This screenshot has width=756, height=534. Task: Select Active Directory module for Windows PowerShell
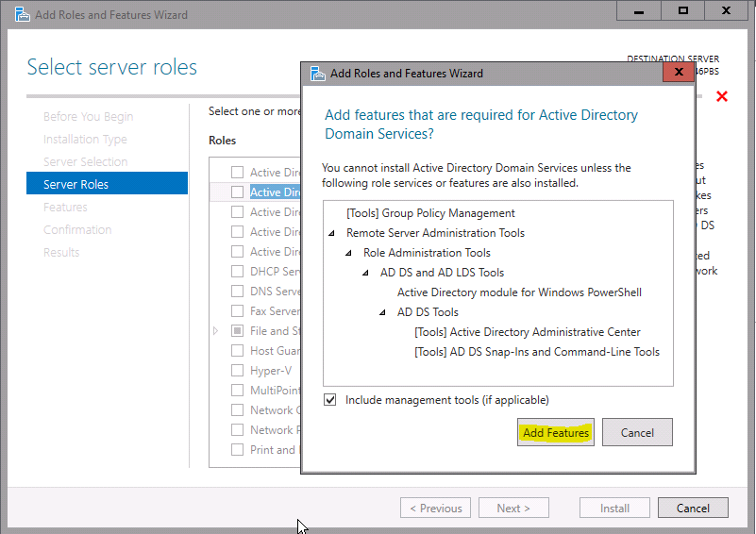click(x=519, y=292)
